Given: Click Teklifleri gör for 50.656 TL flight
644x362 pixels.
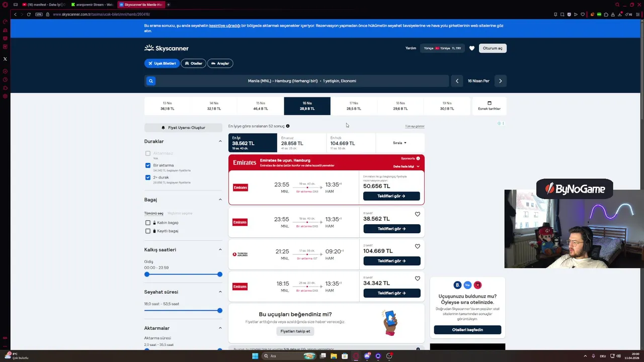Looking at the screenshot, I should 391,196.
